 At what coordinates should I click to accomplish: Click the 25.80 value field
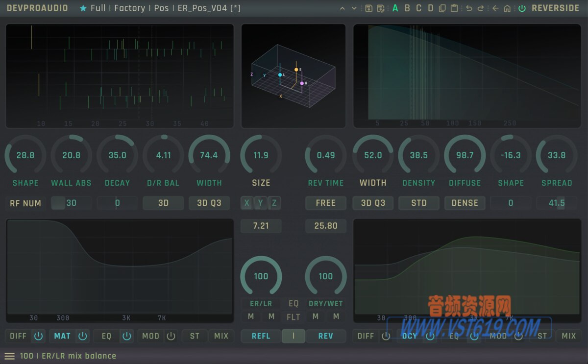coord(326,226)
